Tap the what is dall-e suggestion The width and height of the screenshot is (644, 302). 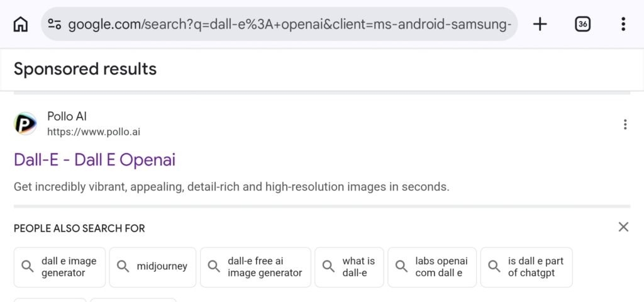coord(349,267)
